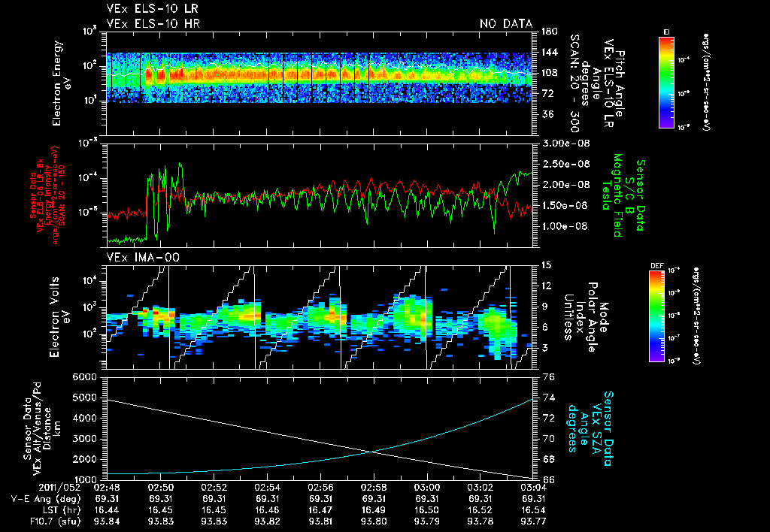Viewport: 770px width, 532px height.
Task: Click the 03:04 time axis tick label
Action: coord(533,487)
